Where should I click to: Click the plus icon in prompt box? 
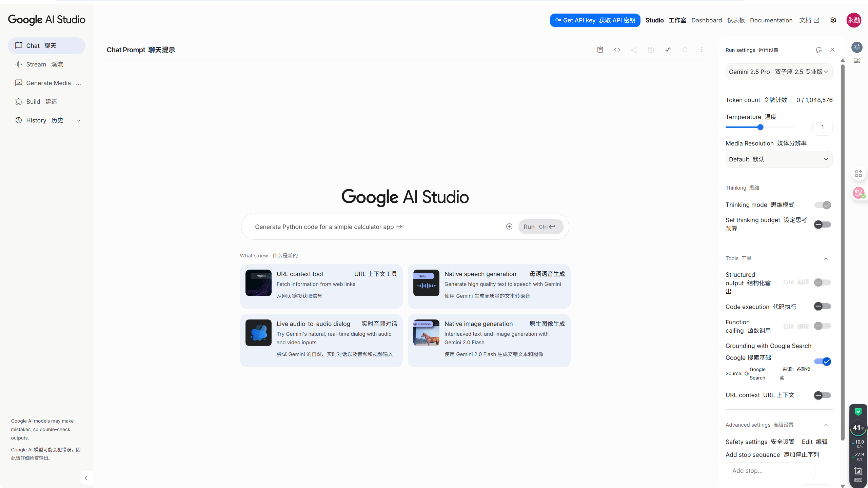pyautogui.click(x=509, y=227)
